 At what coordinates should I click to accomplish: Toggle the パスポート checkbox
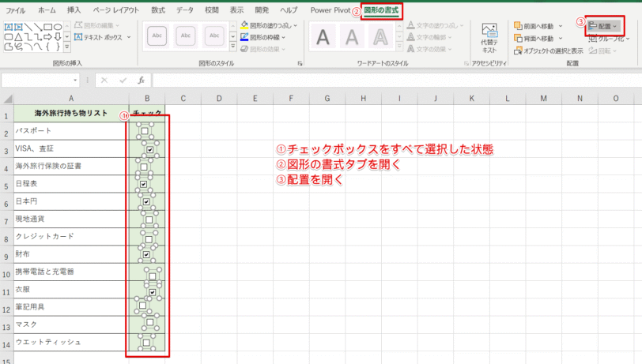(145, 131)
